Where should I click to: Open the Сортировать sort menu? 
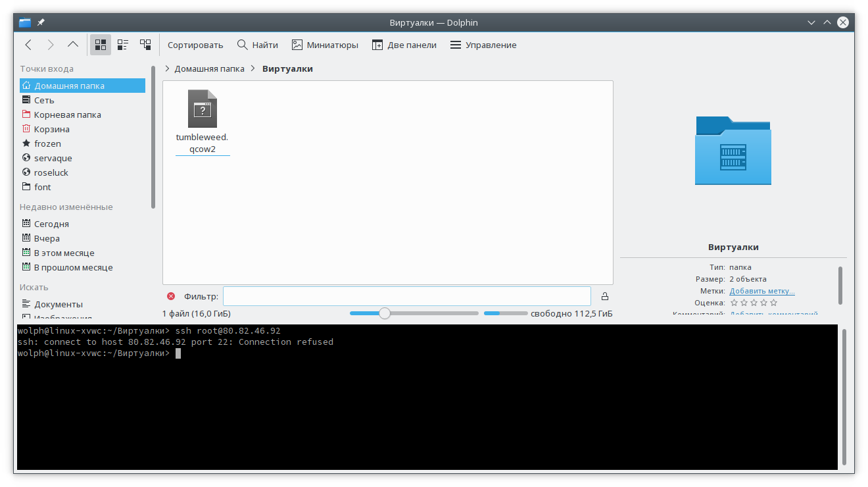[195, 45]
